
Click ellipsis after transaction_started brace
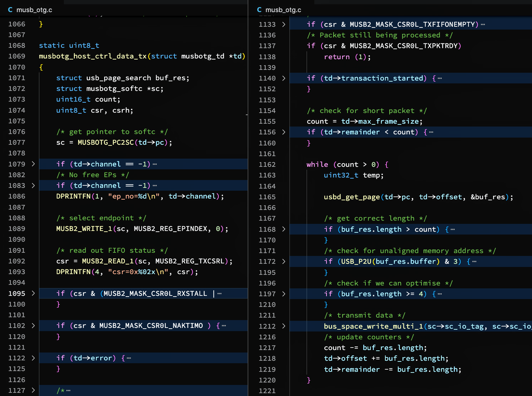click(x=440, y=78)
